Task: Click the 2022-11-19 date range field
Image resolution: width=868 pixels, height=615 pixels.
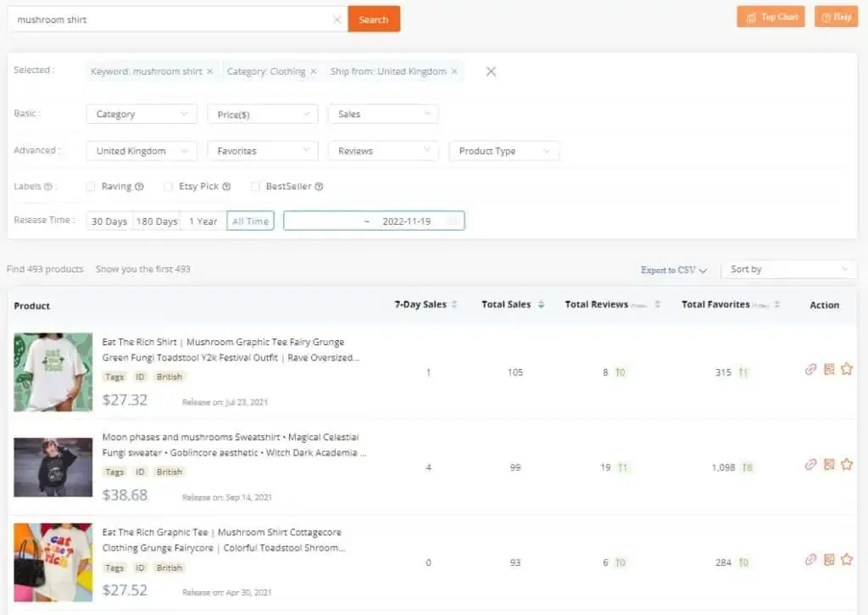Action: coord(409,220)
